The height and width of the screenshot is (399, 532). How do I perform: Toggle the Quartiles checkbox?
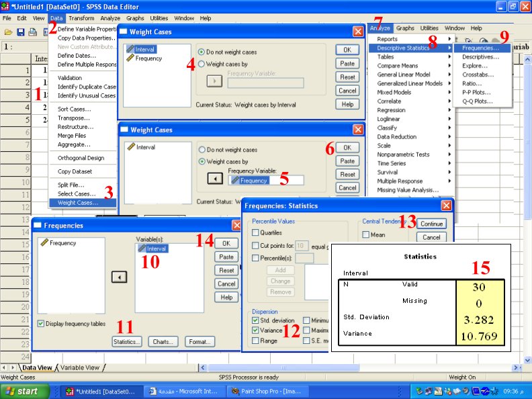255,232
